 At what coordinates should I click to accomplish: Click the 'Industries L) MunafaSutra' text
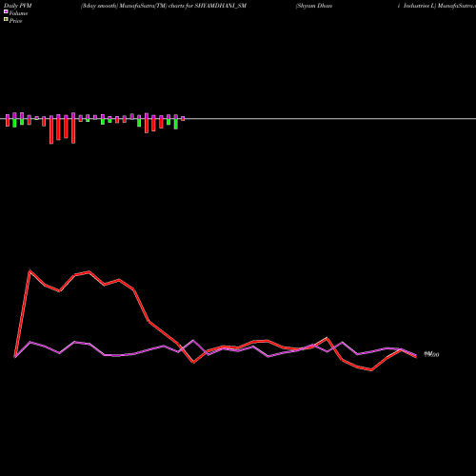pyautogui.click(x=440, y=6)
